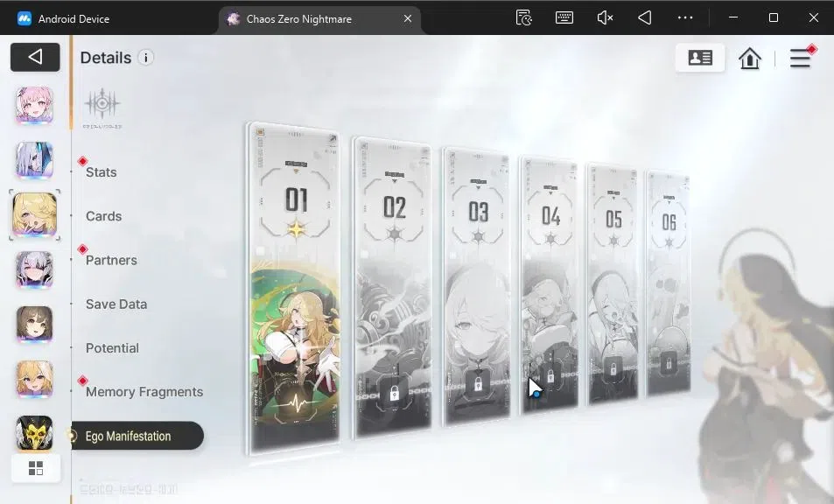834x504 pixels.
Task: Open locked Ego Manifestation panel 06
Action: 669,283
